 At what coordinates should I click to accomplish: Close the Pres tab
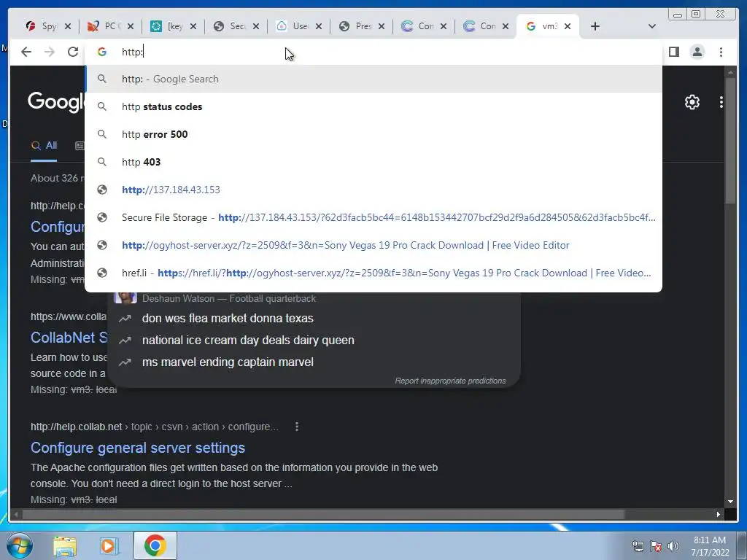click(381, 26)
